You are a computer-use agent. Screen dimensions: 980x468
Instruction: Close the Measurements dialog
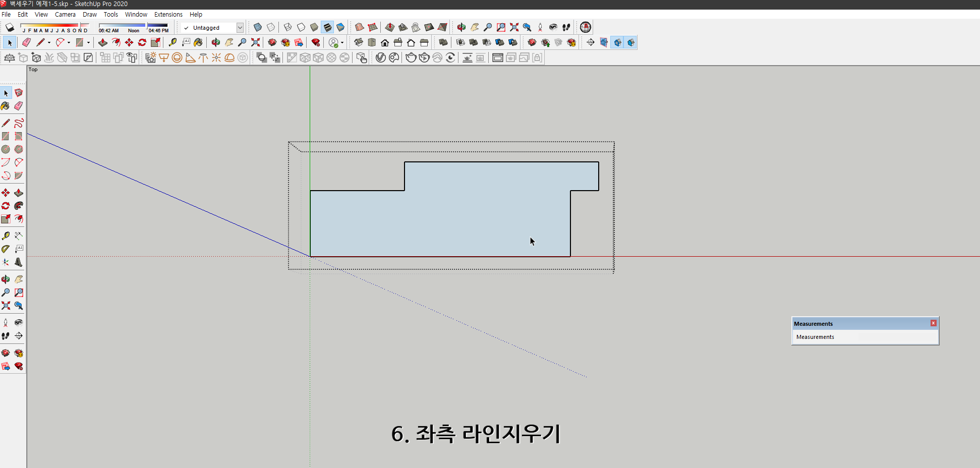tap(934, 323)
